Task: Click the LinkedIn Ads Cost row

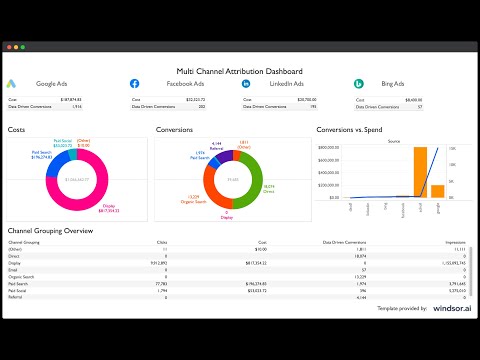Action: (279, 100)
